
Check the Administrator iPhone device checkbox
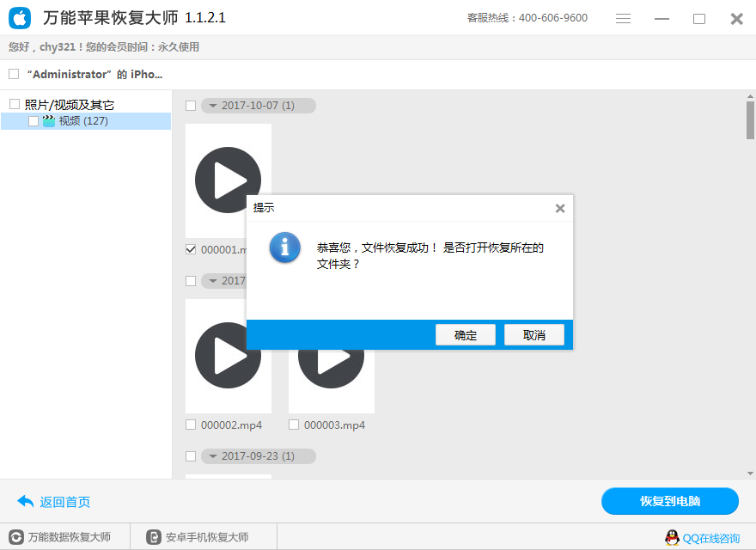pyautogui.click(x=14, y=74)
